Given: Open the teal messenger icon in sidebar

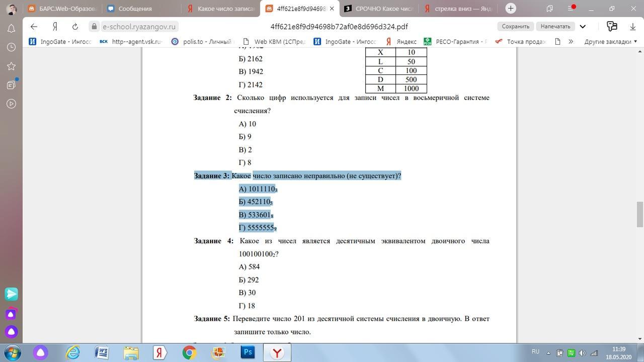Looking at the screenshot, I should tap(12, 294).
